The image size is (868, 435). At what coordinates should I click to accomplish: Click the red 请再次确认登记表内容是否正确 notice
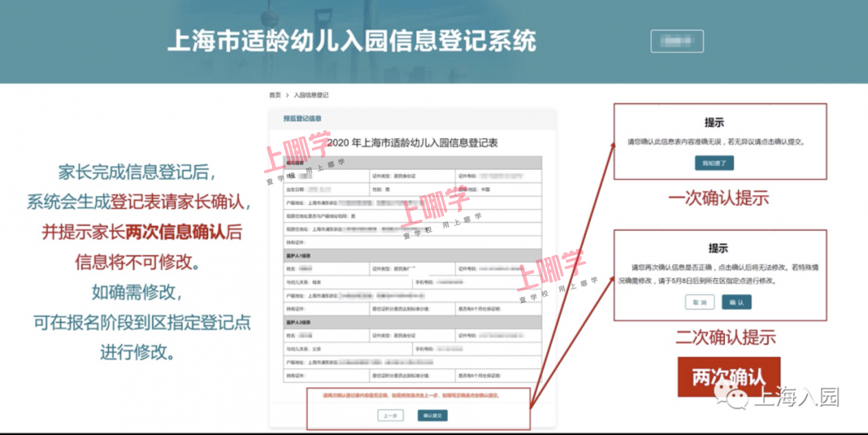click(412, 396)
